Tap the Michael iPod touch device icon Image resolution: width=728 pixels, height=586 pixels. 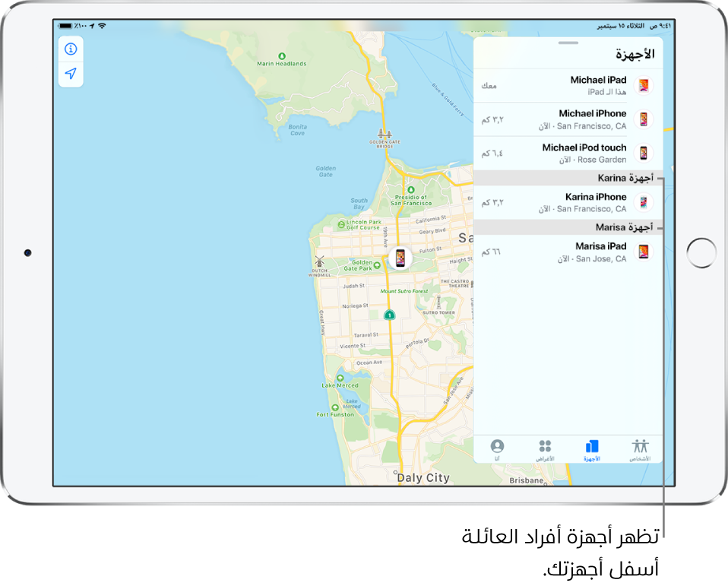pos(643,153)
